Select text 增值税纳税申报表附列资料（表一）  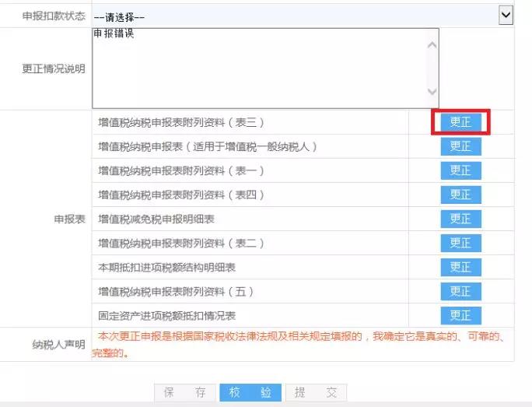click(181, 170)
